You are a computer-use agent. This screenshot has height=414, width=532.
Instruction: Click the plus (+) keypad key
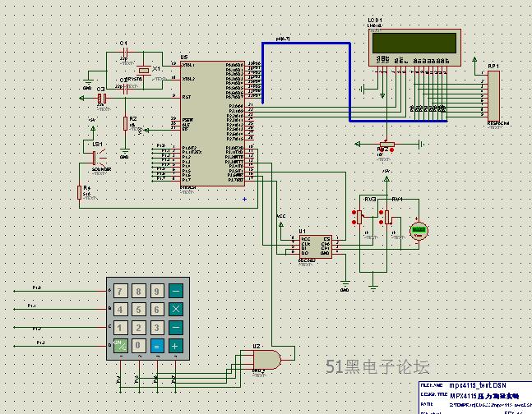(176, 346)
